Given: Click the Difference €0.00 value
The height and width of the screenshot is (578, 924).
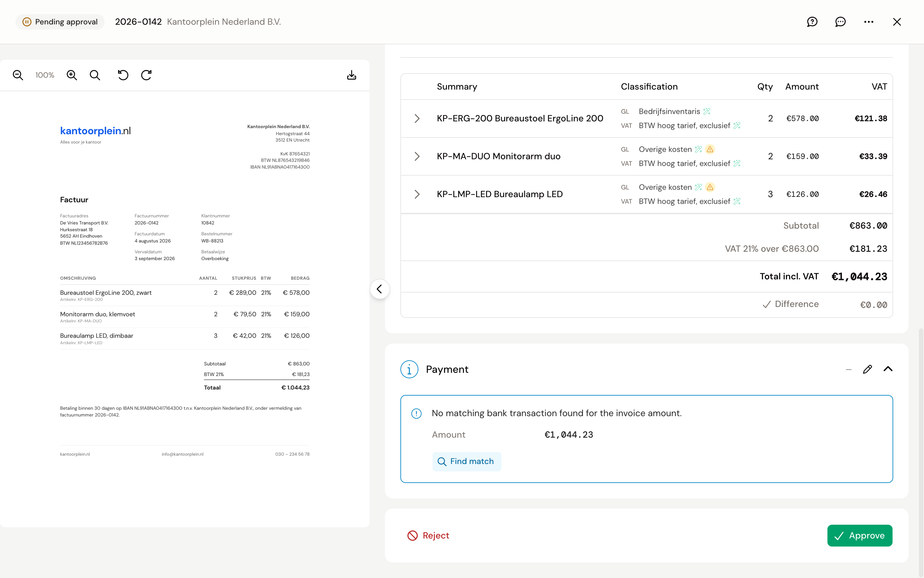Looking at the screenshot, I should tap(874, 305).
